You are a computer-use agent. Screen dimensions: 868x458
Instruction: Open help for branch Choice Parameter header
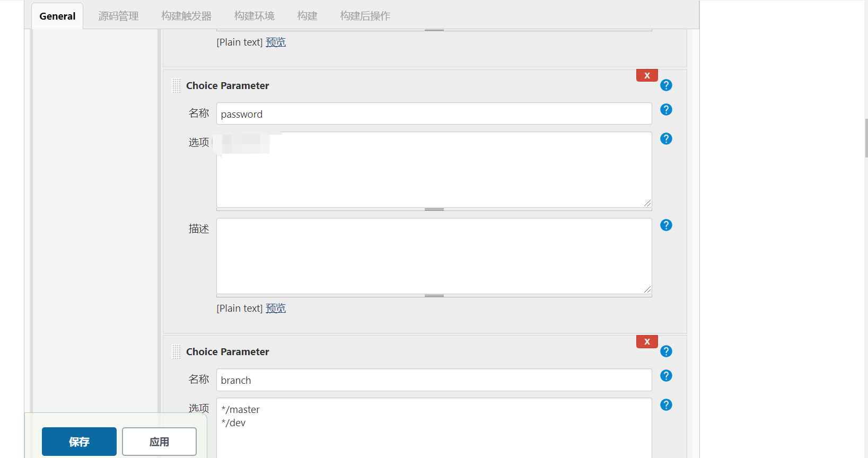point(666,351)
